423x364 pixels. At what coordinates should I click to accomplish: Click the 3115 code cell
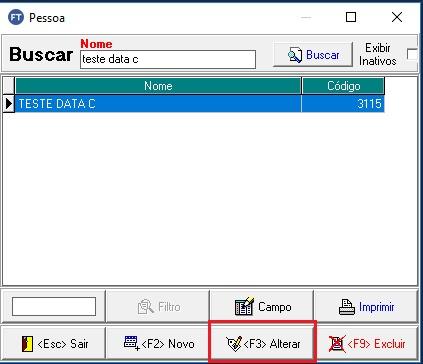click(343, 104)
